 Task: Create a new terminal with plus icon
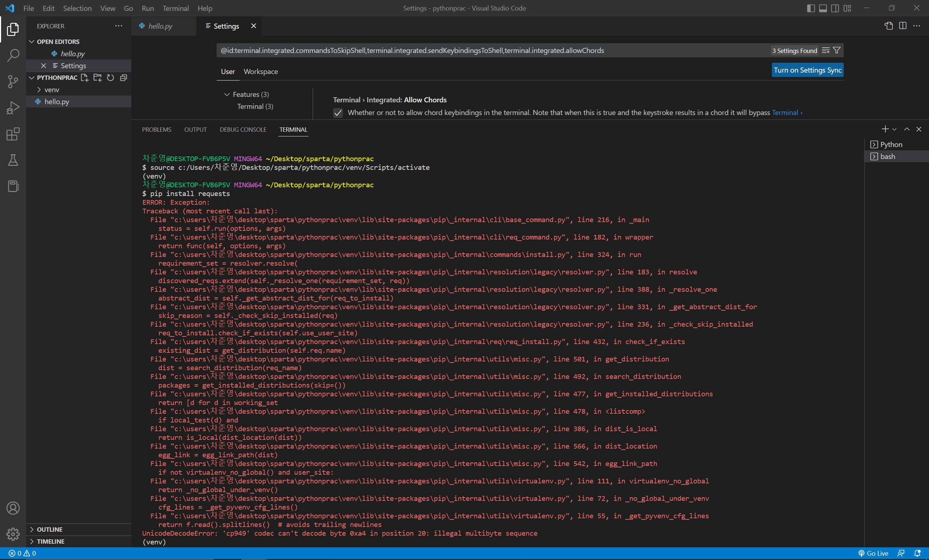(885, 129)
